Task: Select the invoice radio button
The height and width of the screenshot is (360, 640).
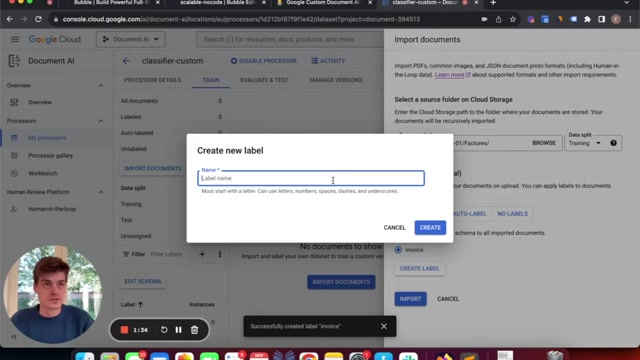Action: coord(398,250)
